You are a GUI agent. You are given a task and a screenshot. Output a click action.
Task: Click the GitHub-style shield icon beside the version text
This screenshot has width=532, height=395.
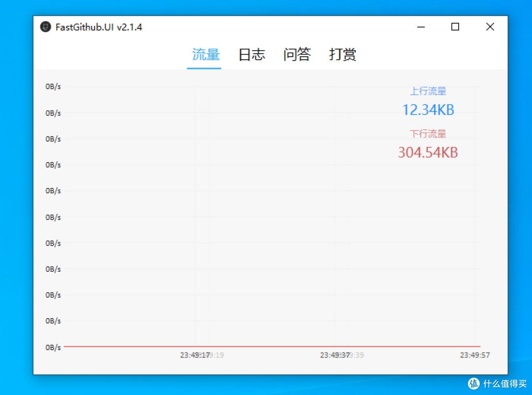pyautogui.click(x=45, y=27)
